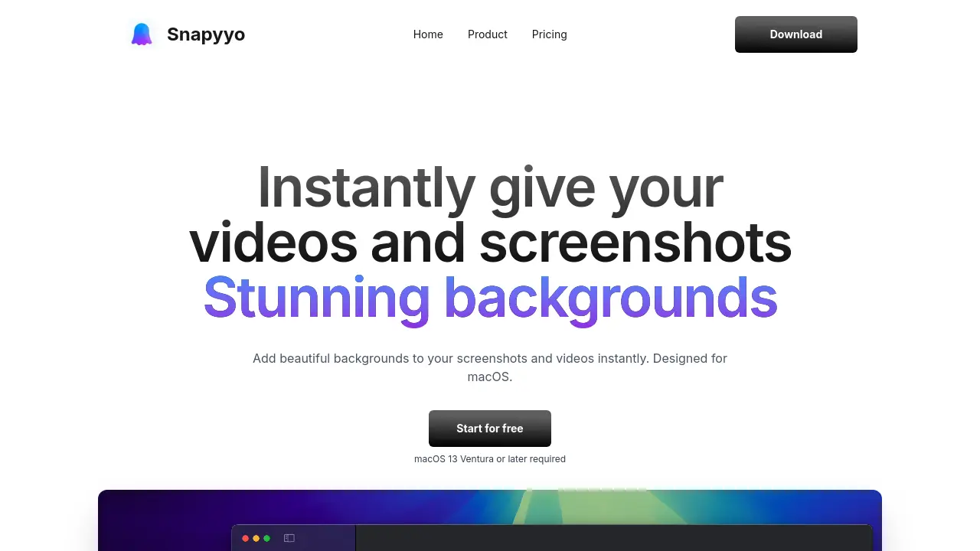Click the yellow traffic light in the preview window

pyautogui.click(x=256, y=538)
